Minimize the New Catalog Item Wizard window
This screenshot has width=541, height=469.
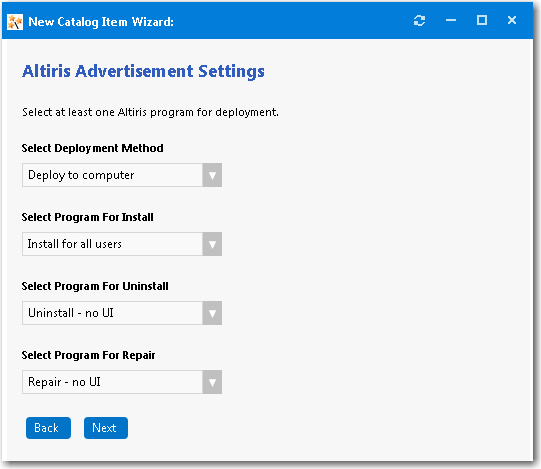point(451,20)
